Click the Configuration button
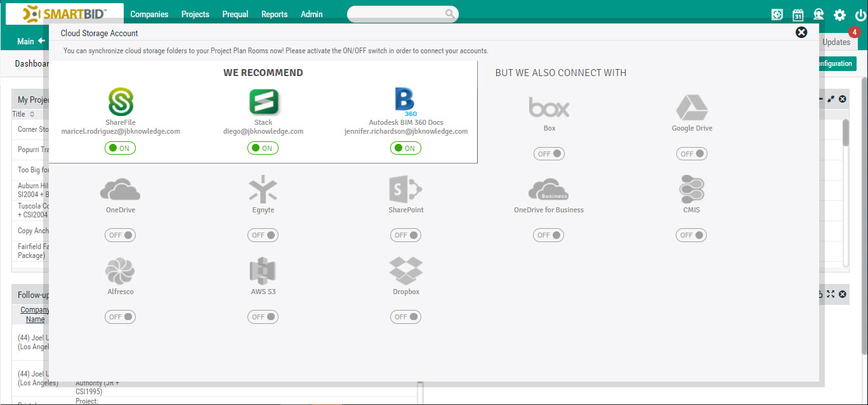The image size is (868, 405). coord(837,63)
